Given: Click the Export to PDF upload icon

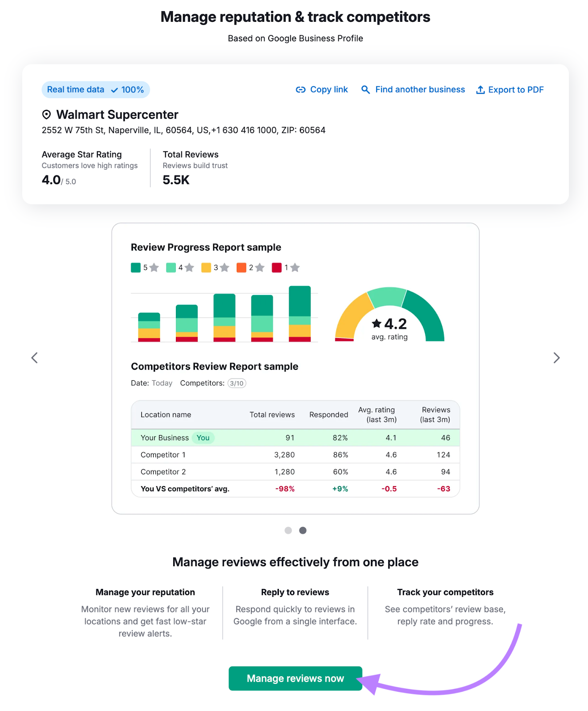Looking at the screenshot, I should point(480,90).
